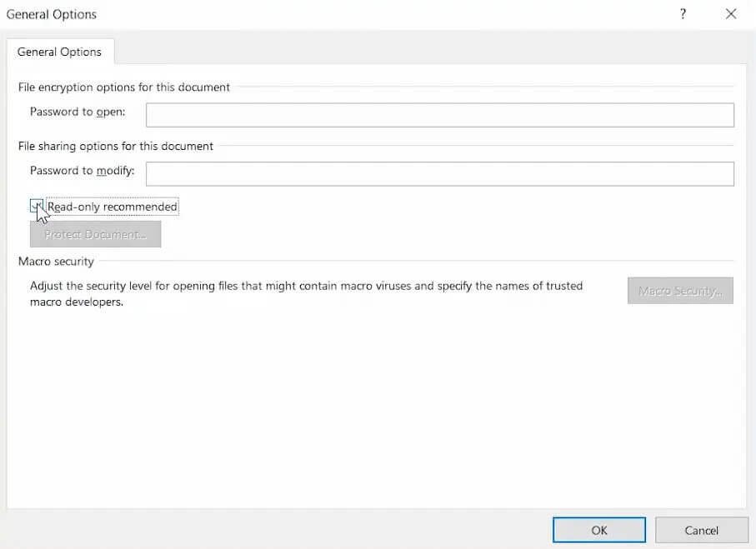Click the 'Password to open:' label
This screenshot has height=549, width=756.
[x=78, y=112]
